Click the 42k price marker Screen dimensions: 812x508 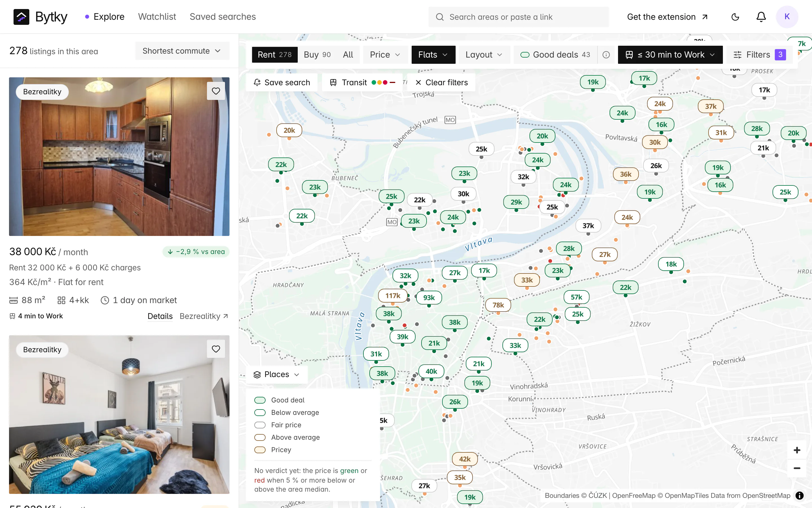465,459
